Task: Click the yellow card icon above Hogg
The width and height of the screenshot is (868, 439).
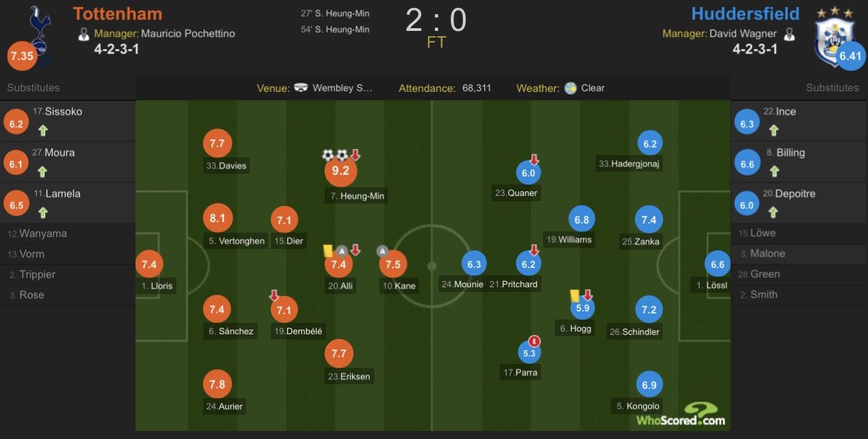Action: coord(575,295)
